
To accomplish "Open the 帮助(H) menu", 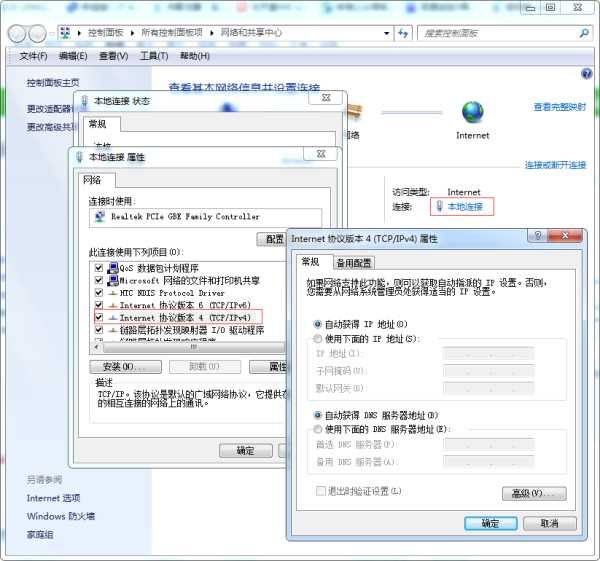I will click(195, 56).
